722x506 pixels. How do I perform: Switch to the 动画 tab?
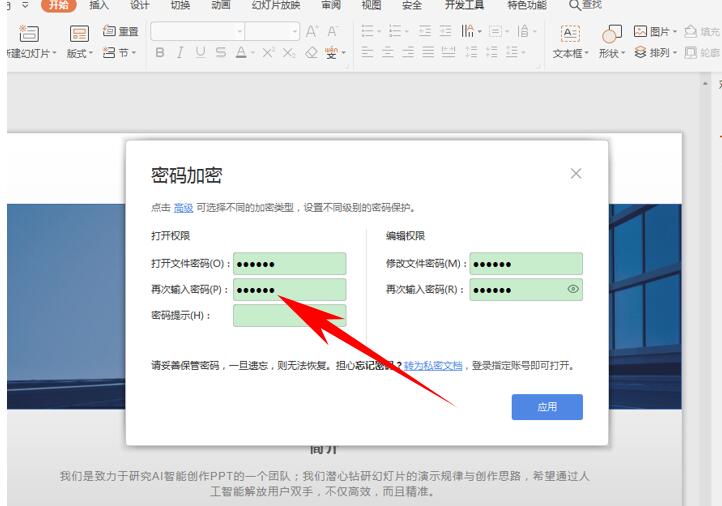coord(221,5)
